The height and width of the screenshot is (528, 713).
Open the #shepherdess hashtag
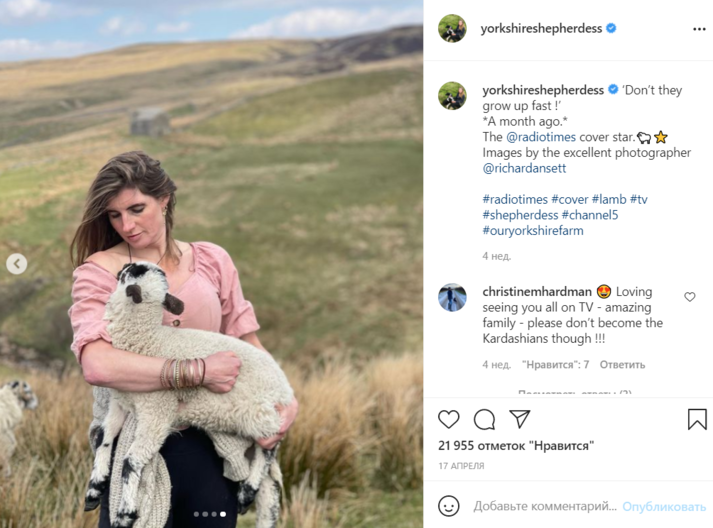[x=520, y=215]
